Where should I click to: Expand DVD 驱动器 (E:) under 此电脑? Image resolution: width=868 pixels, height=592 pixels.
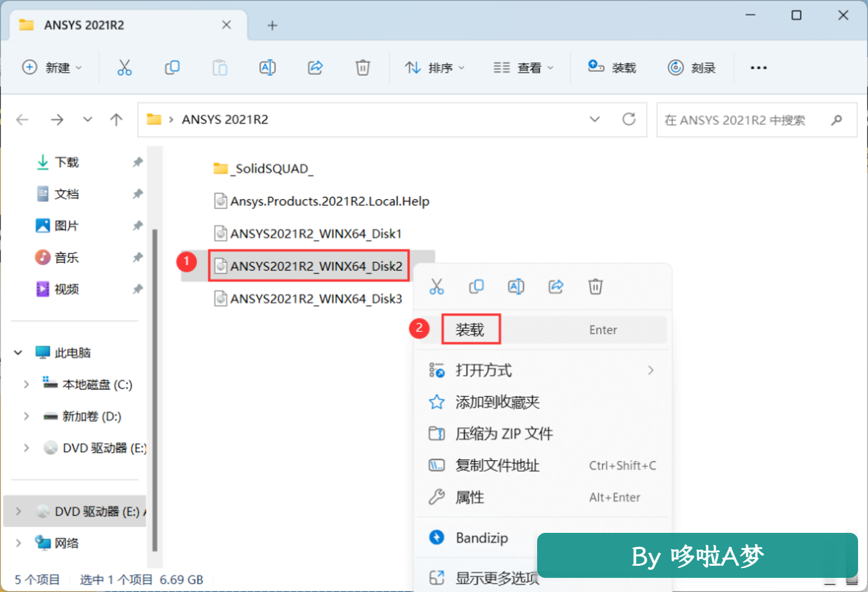pyautogui.click(x=26, y=448)
